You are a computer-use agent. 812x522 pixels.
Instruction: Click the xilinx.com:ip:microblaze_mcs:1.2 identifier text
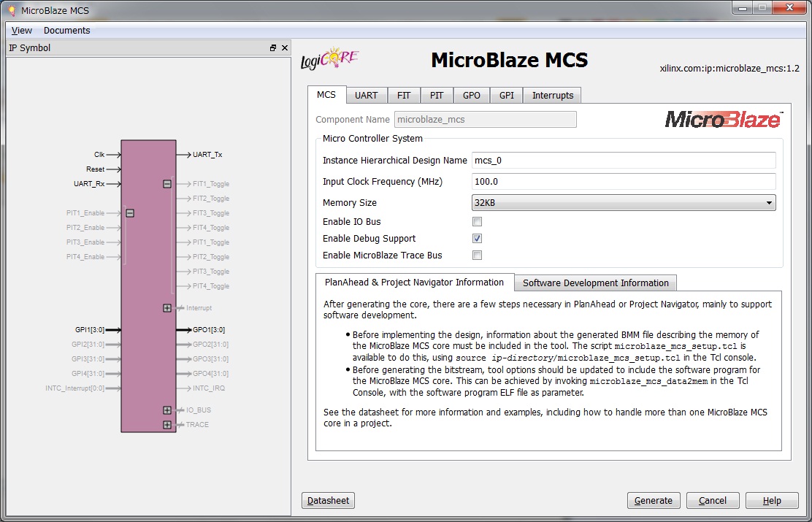tap(729, 69)
